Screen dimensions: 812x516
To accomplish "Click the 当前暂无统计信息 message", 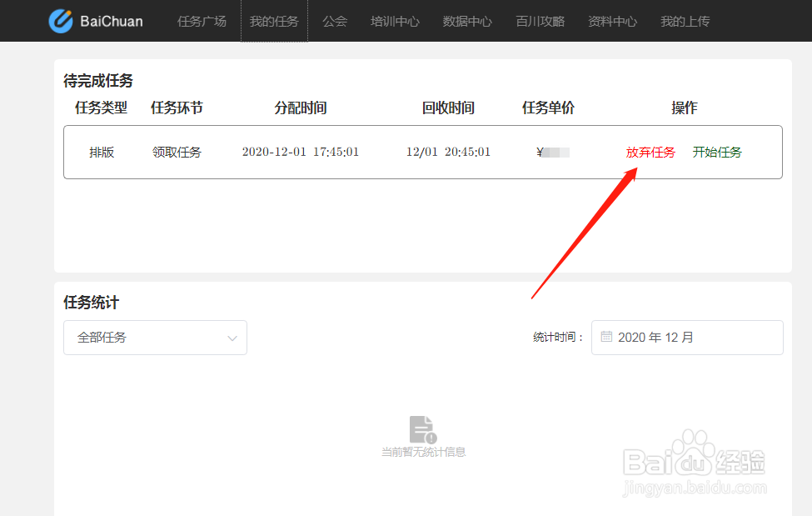I will tap(424, 452).
